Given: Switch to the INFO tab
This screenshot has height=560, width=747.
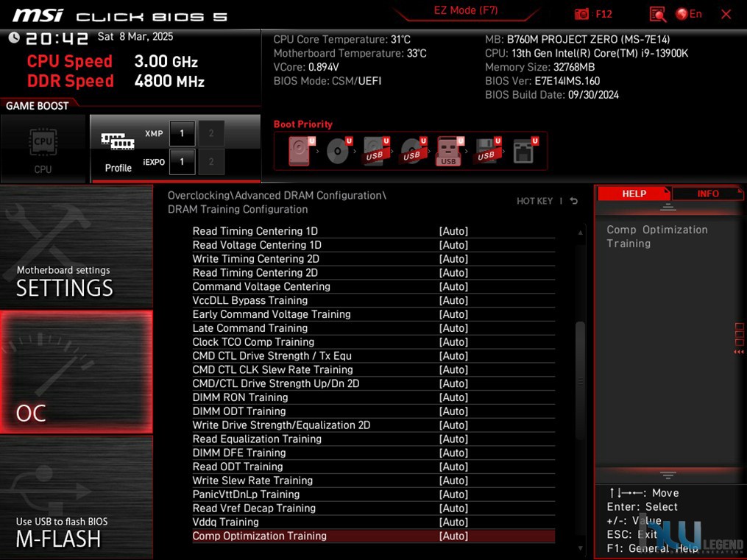Looking at the screenshot, I should coord(707,194).
